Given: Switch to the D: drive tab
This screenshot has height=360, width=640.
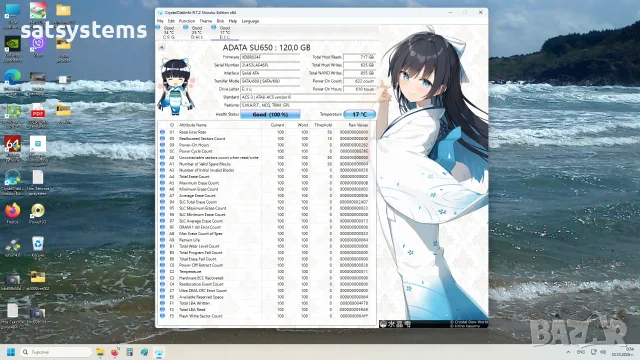Looking at the screenshot, I should pyautogui.click(x=197, y=32).
